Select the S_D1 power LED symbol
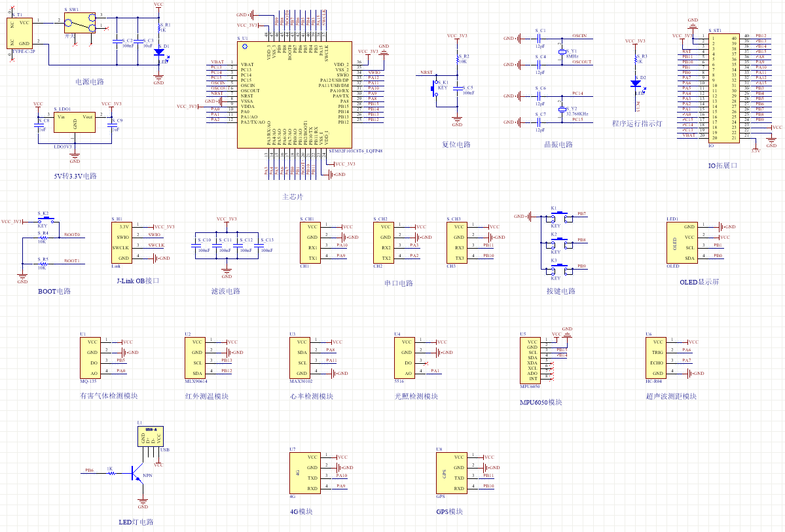Viewport: 785px width, 532px height. pos(158,52)
